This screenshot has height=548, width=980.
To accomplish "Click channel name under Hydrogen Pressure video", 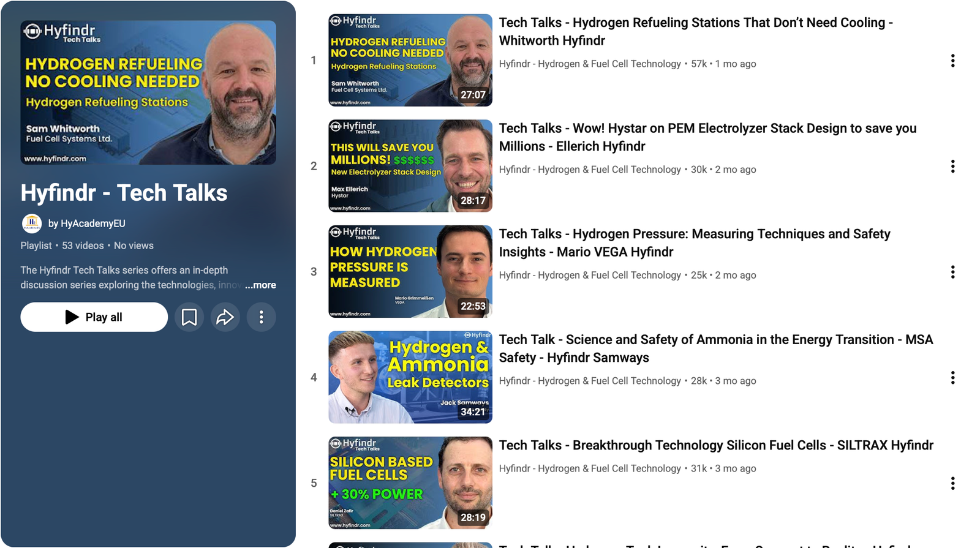I will click(590, 275).
